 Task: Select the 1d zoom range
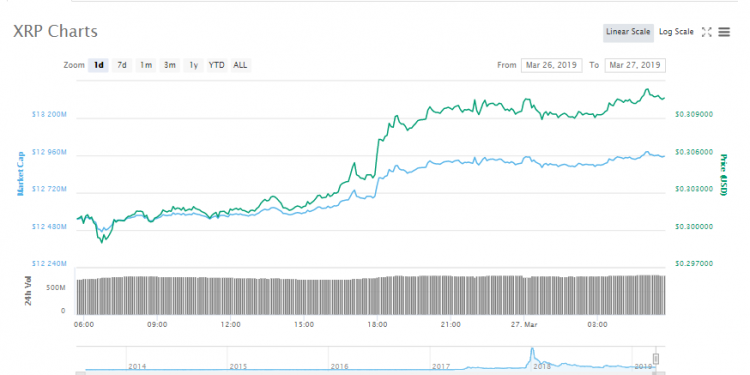point(99,65)
